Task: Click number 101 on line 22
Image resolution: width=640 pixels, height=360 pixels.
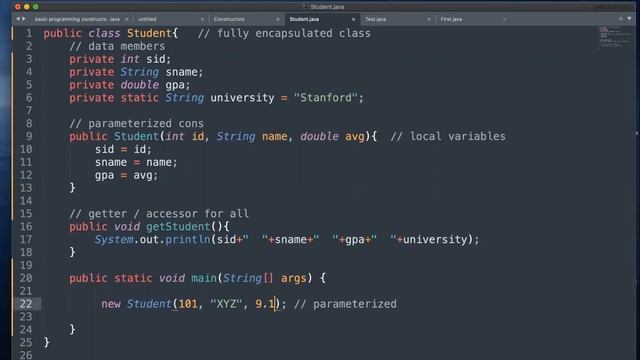Action: pyautogui.click(x=188, y=304)
